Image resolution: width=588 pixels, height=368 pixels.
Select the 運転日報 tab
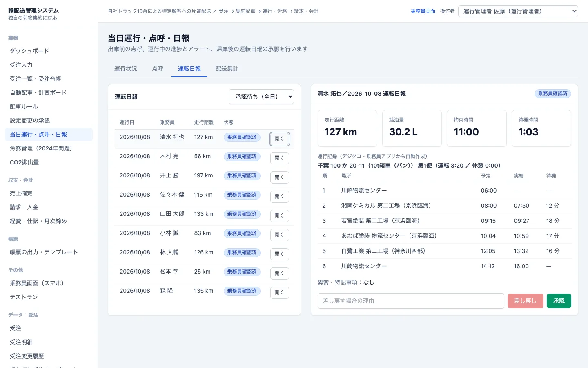[189, 69]
